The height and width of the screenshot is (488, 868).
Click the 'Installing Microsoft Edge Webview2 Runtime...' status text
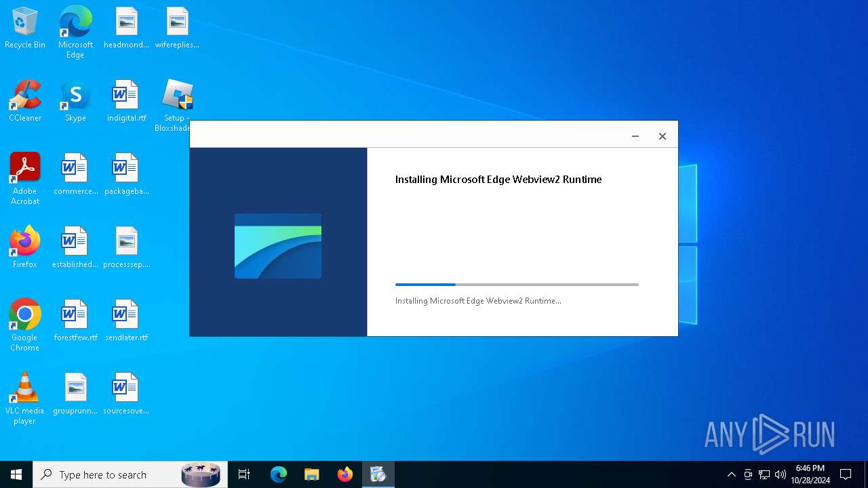(478, 301)
